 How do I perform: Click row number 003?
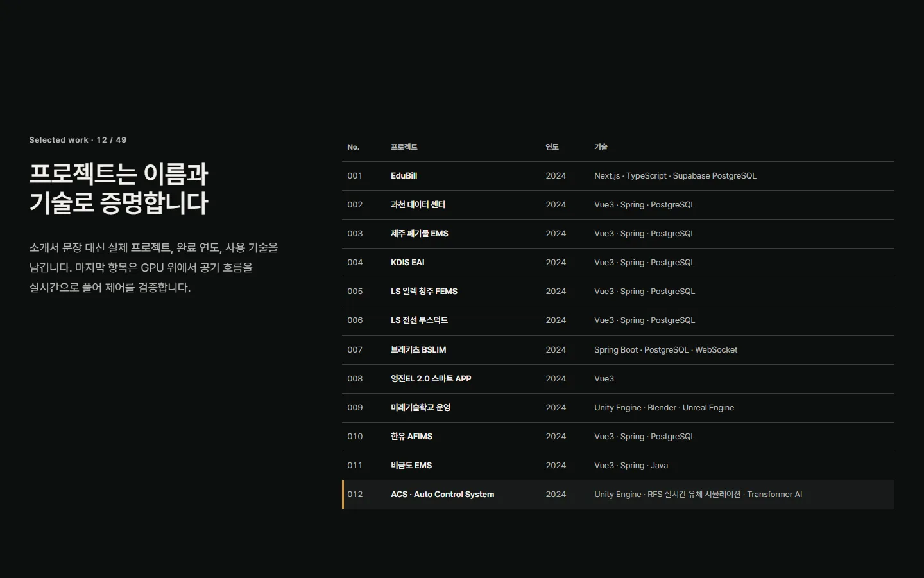(355, 234)
